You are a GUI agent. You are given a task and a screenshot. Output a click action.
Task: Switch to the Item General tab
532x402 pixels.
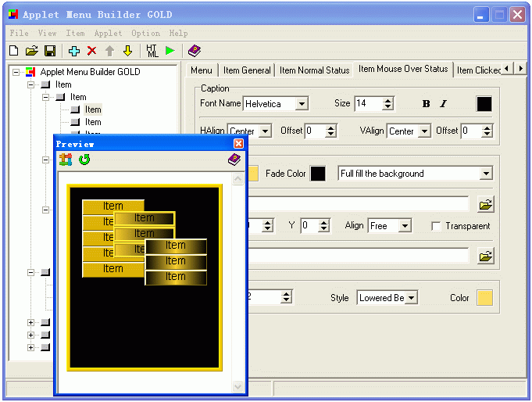[x=247, y=70]
